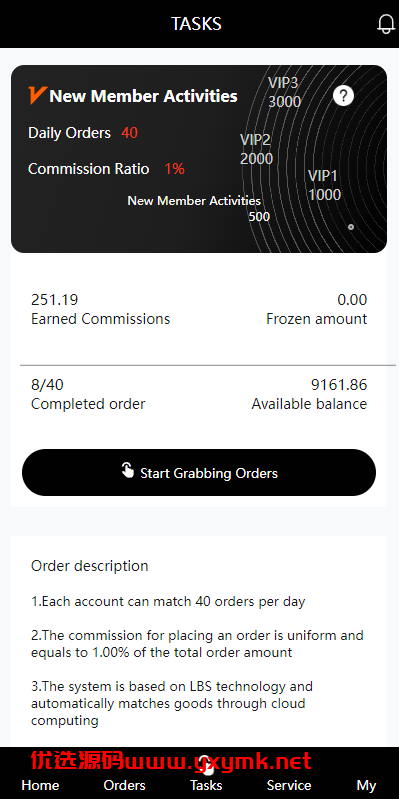Click the New Member Activities card title
399x799 pixels.
pos(144,96)
